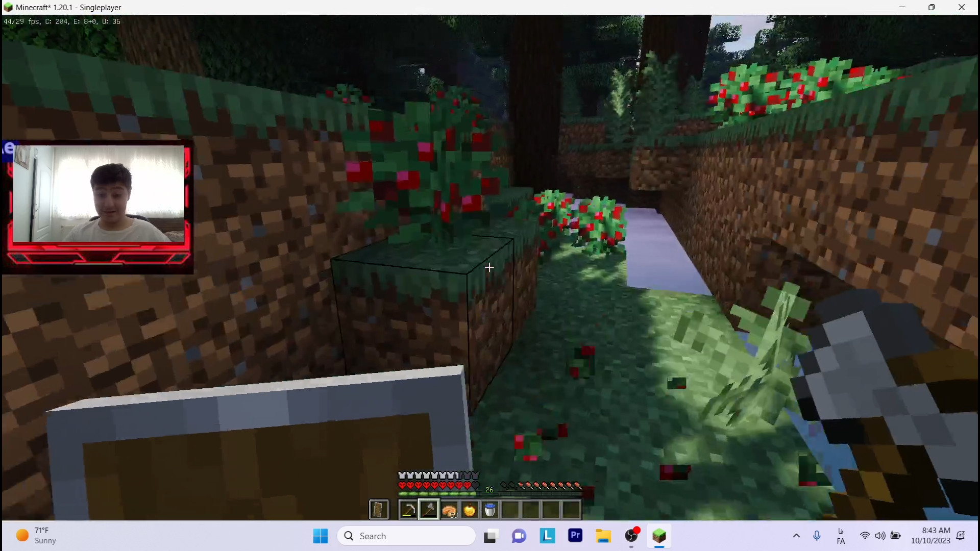The image size is (980, 551).
Task: Open File Explorer from taskbar
Action: pos(603,536)
